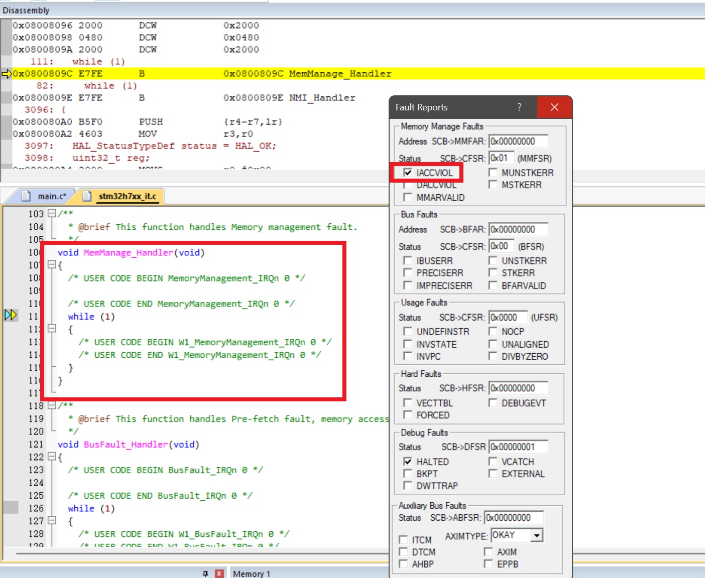The width and height of the screenshot is (728, 584).
Task: Check the STKERR box under Bus Faults
Action: click(493, 273)
